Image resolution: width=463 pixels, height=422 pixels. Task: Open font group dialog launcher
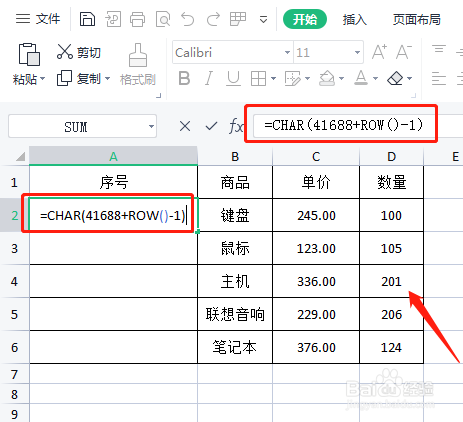414,96
